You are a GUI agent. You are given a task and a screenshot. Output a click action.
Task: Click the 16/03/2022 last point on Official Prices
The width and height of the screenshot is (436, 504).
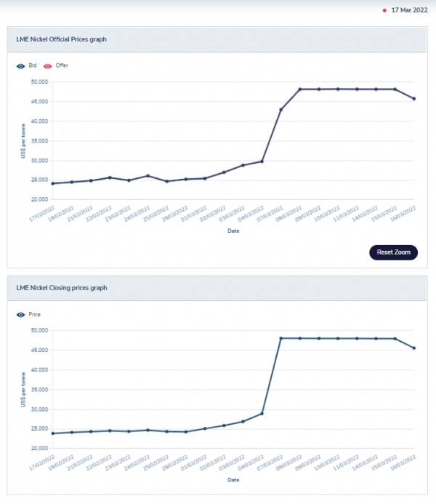point(414,99)
